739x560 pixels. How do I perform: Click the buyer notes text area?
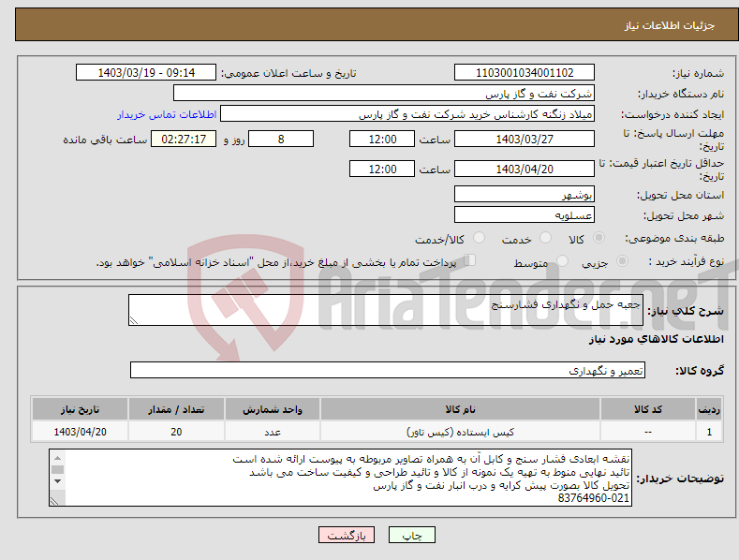pyautogui.click(x=340, y=478)
